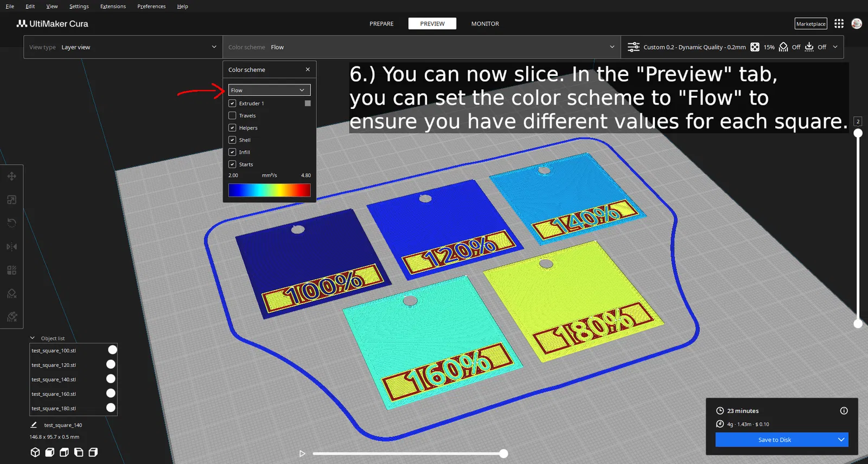Switch to the 3D view camera icon

(x=35, y=452)
